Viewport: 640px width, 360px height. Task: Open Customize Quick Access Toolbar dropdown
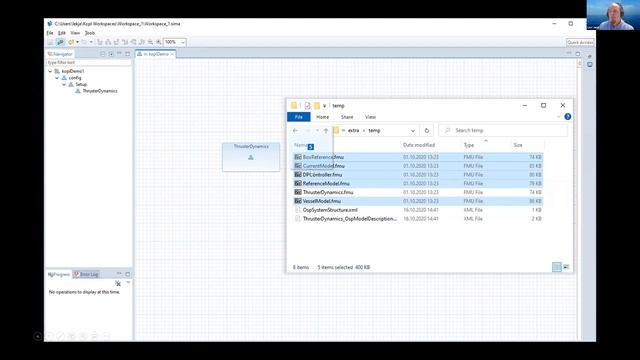[x=324, y=106]
